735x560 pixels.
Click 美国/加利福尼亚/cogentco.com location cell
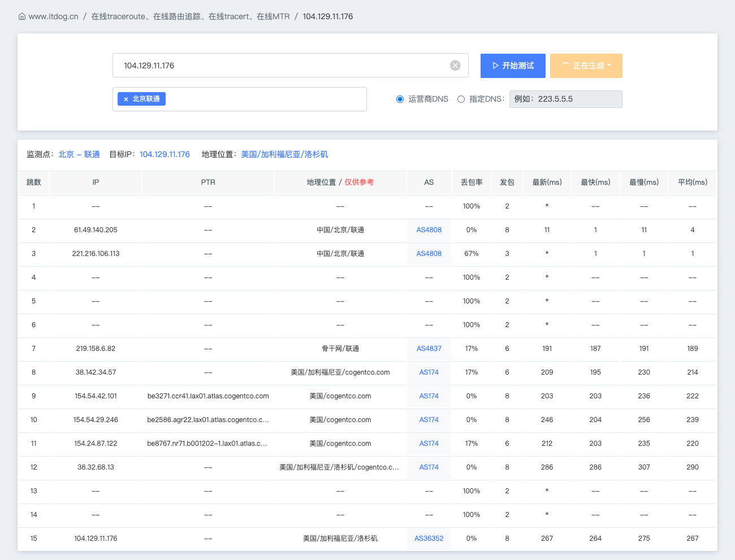tap(340, 372)
